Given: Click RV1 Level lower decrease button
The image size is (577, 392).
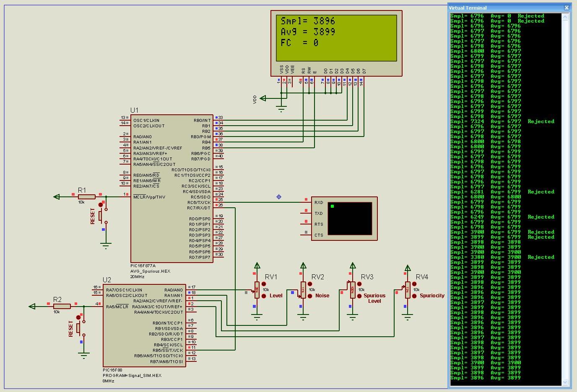Looking at the screenshot, I should coord(264,296).
